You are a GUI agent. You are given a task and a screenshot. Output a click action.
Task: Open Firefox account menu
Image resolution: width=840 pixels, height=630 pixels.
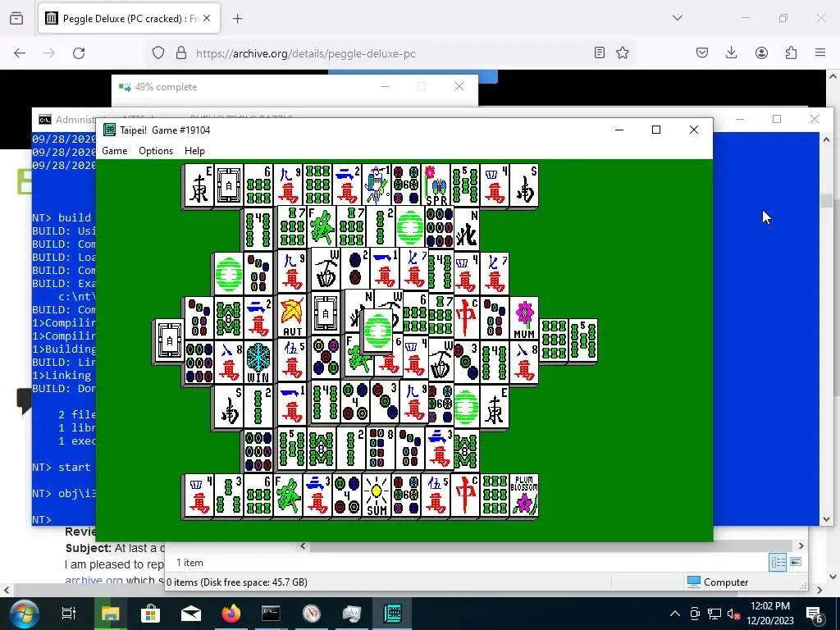[761, 52]
